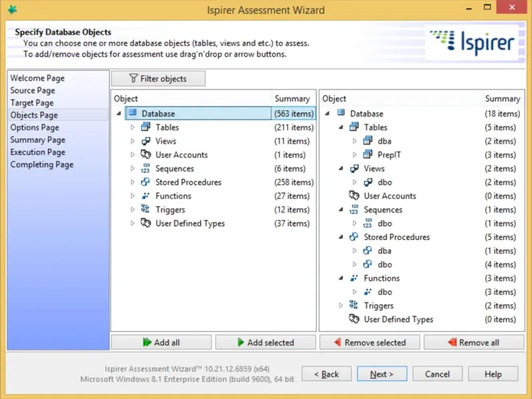Expand Stored Procedures in the left tree
The height and width of the screenshot is (399, 532).
tap(132, 182)
